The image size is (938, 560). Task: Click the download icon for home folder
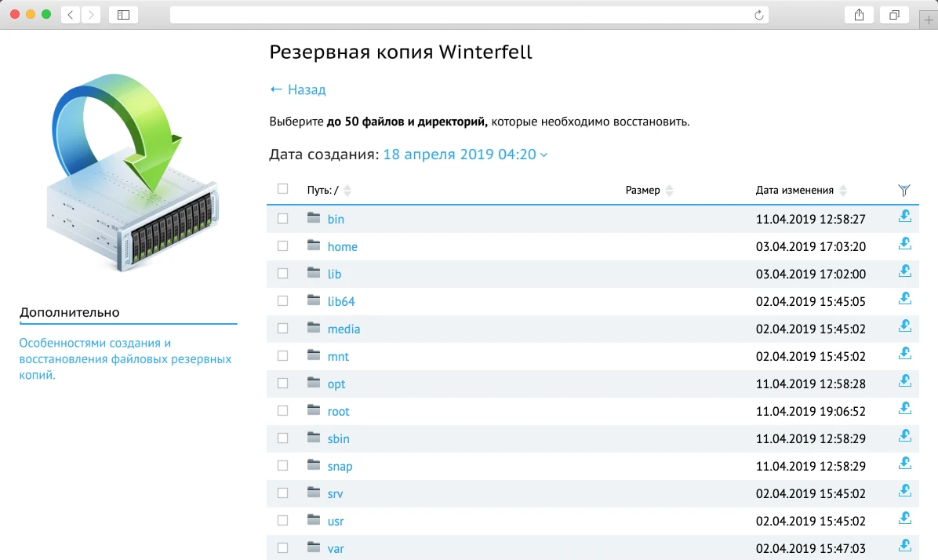[904, 245]
